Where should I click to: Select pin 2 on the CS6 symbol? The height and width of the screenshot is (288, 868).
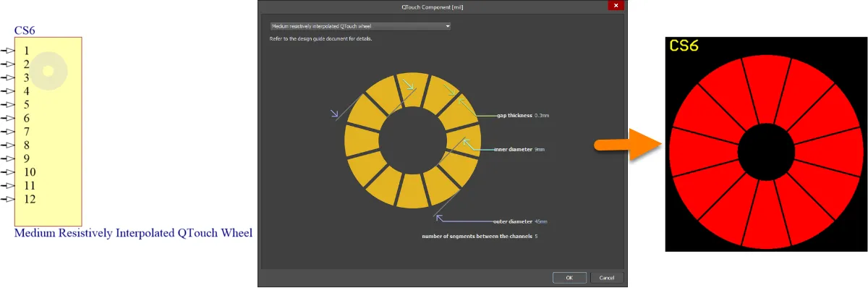14,64
